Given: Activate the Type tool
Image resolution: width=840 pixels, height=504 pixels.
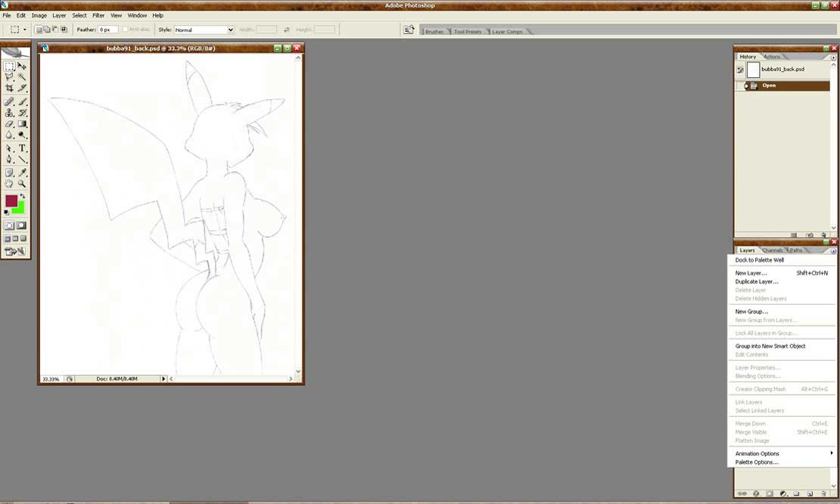Looking at the screenshot, I should [x=22, y=148].
